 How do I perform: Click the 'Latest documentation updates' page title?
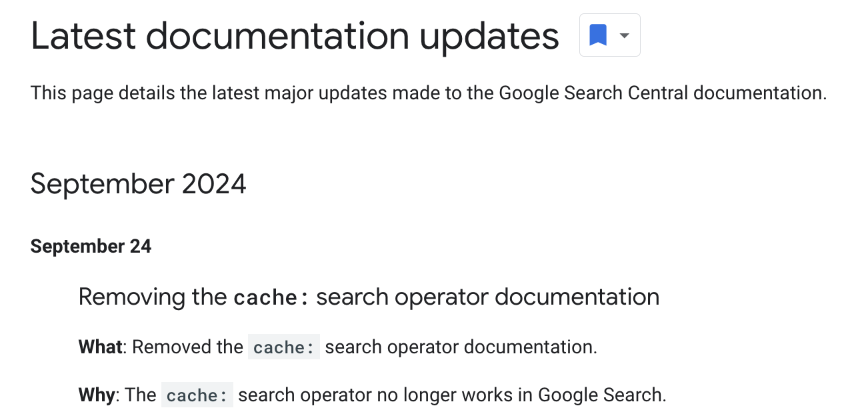[x=294, y=36]
